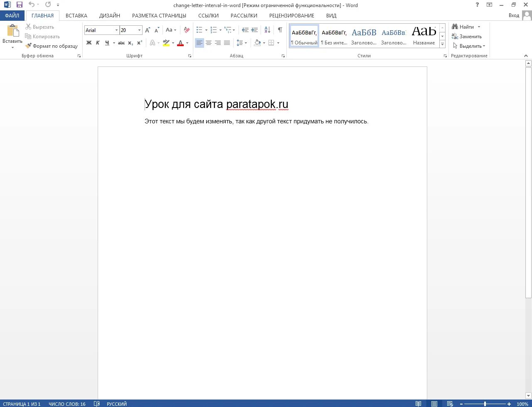Open the Абзац dialog launcher
The height and width of the screenshot is (407, 532).
point(283,56)
